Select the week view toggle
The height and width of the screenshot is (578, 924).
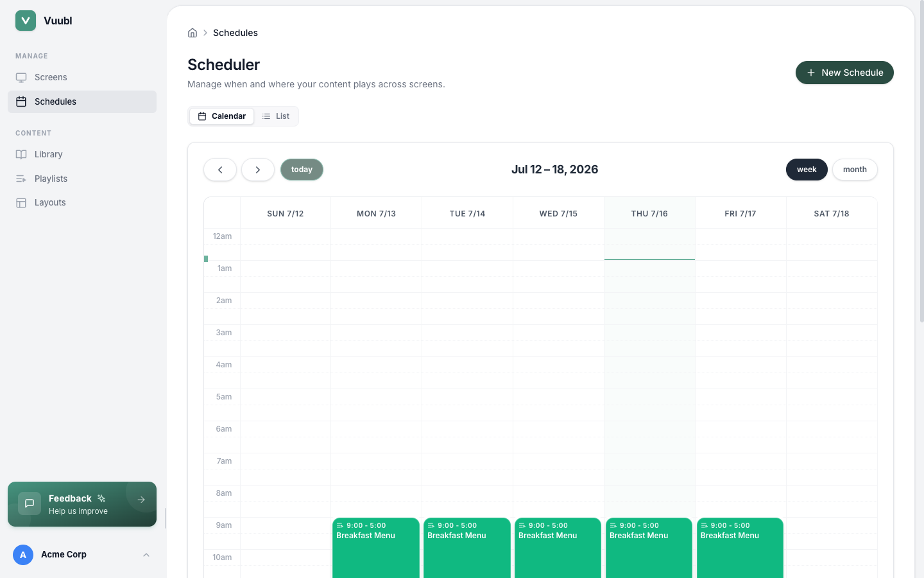tap(807, 170)
